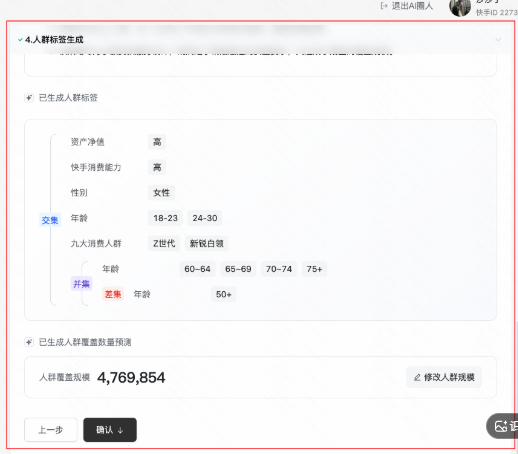The image size is (518, 454).
Task: Go back with the 上一步 button
Action: pos(51,430)
